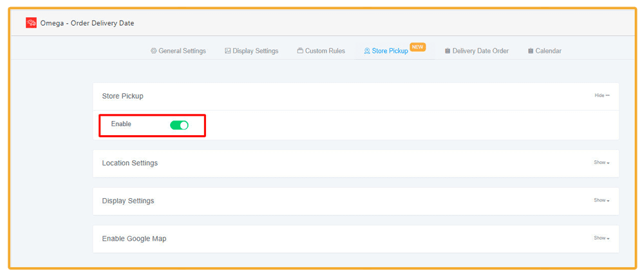
Task: Click the icon beside the Calendar tab
Action: [530, 51]
